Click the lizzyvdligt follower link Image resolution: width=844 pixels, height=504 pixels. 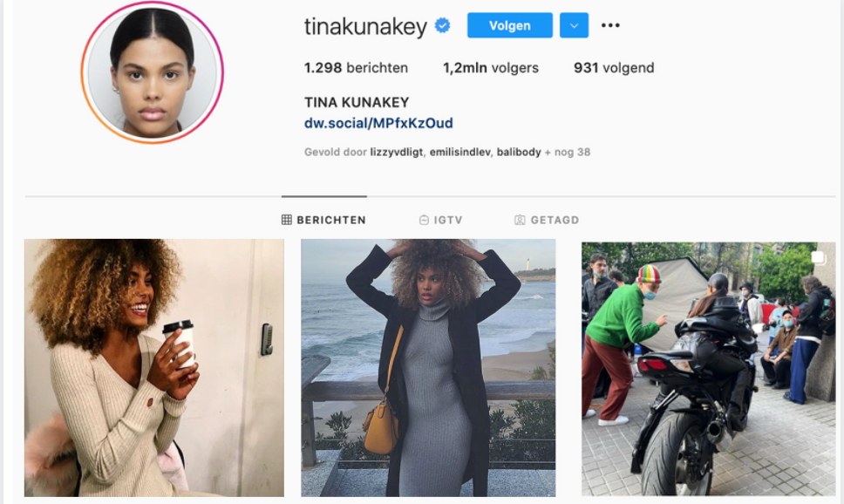click(396, 152)
